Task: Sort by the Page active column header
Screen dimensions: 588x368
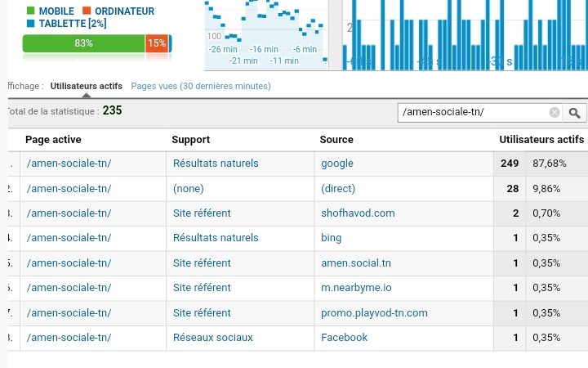Action: point(53,140)
